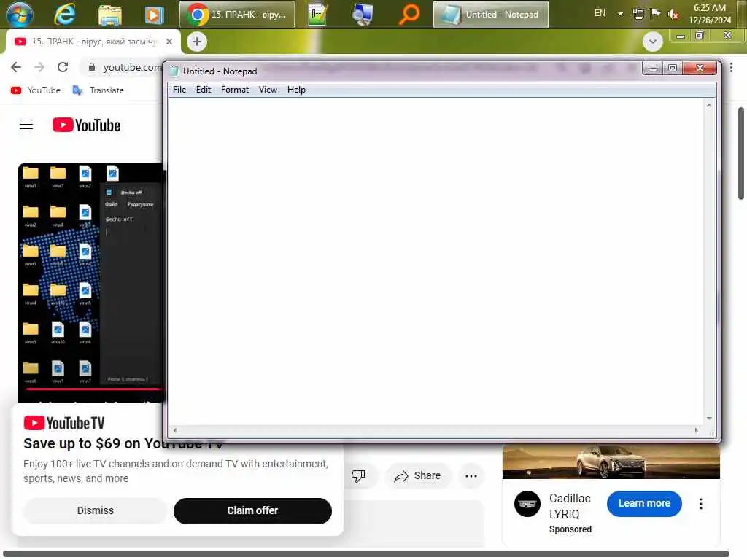Select the YouTube ПРАНК browser tab

point(93,42)
